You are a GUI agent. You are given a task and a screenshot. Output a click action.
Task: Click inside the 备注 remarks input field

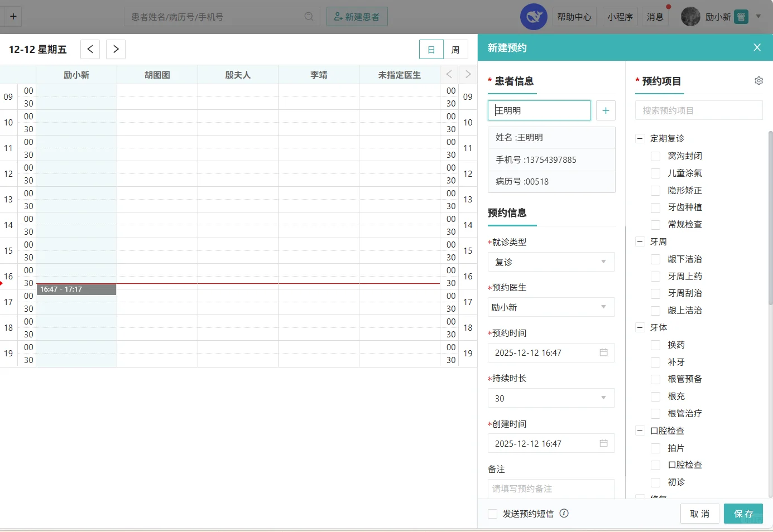551,489
